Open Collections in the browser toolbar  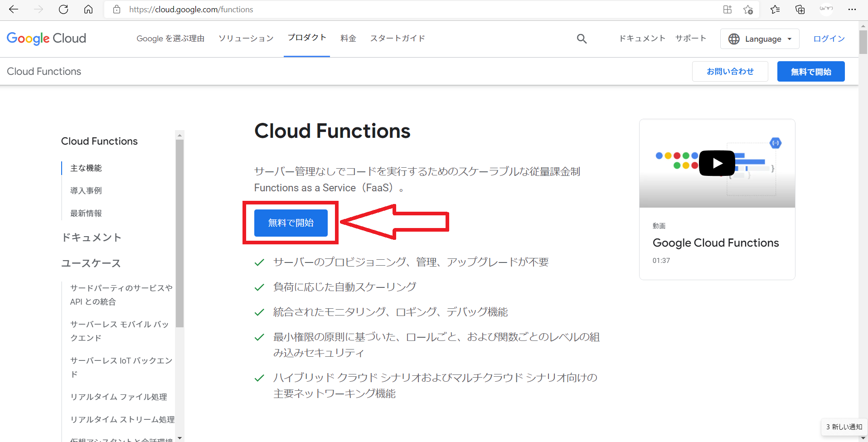[x=800, y=9]
